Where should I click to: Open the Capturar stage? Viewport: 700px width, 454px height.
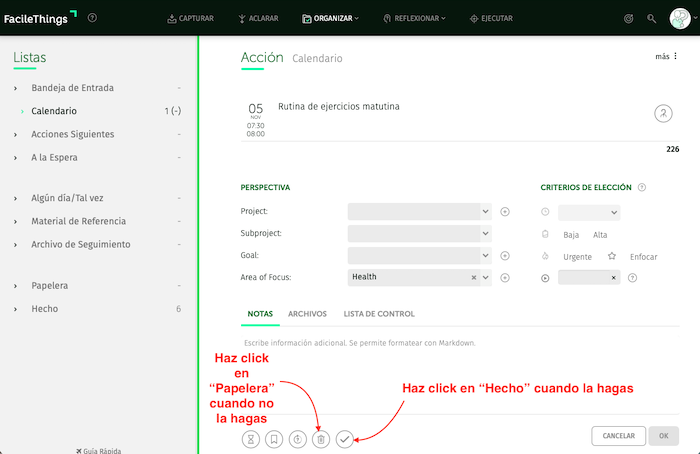click(x=190, y=18)
